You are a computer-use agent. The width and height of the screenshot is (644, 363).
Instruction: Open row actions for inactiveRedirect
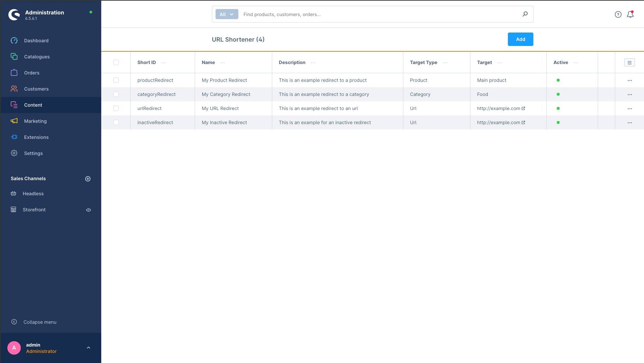pos(630,123)
